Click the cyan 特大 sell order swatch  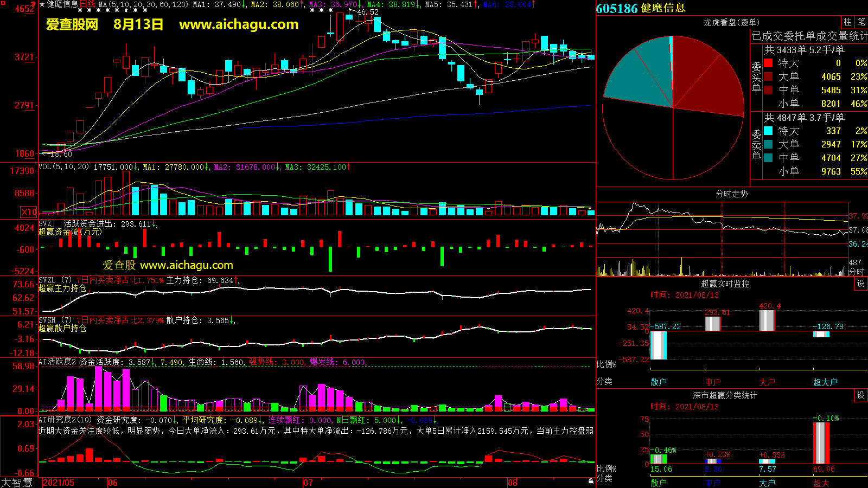(x=768, y=131)
